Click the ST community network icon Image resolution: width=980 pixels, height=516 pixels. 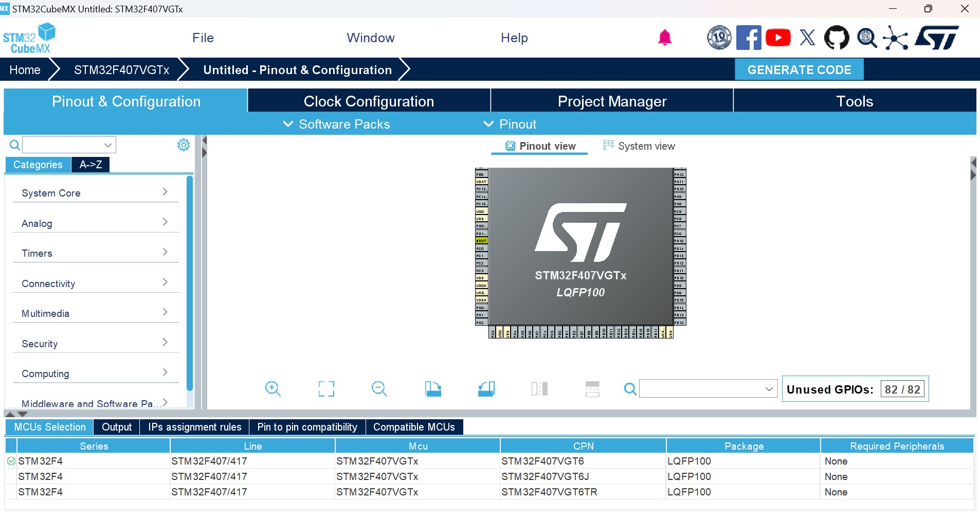pos(896,38)
